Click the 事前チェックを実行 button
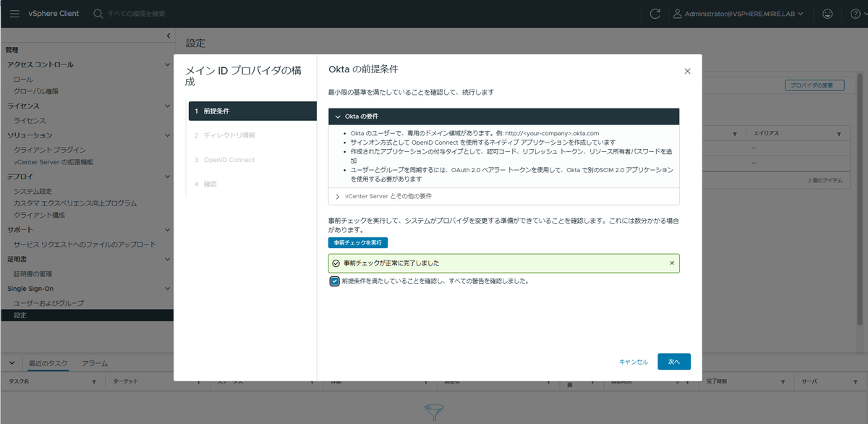 point(358,242)
